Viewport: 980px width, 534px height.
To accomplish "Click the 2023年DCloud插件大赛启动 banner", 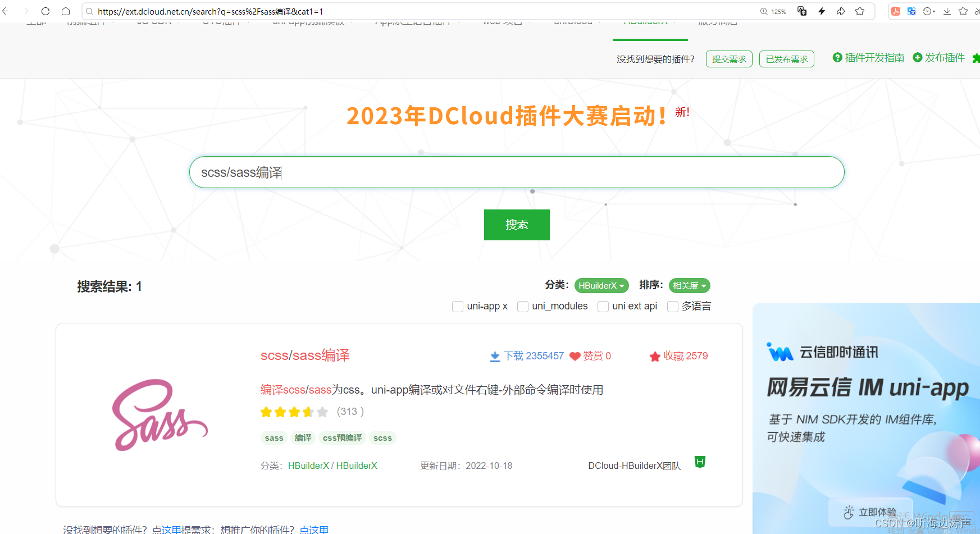I will [507, 116].
